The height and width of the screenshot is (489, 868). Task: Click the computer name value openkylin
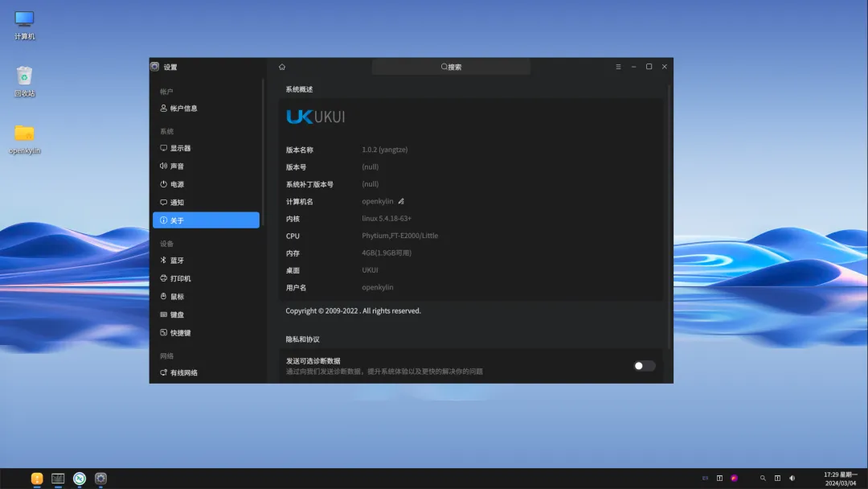378,202
